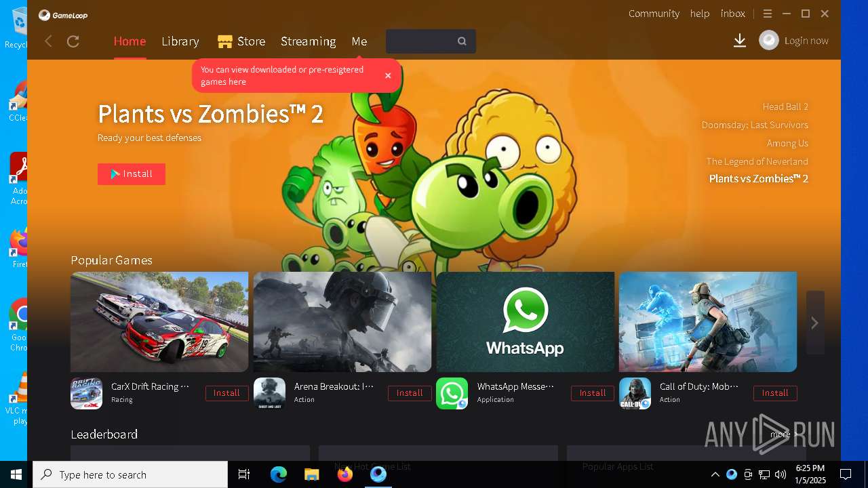868x488 pixels.
Task: Open the CarX Drift Racing thumbnail
Action: (x=159, y=322)
